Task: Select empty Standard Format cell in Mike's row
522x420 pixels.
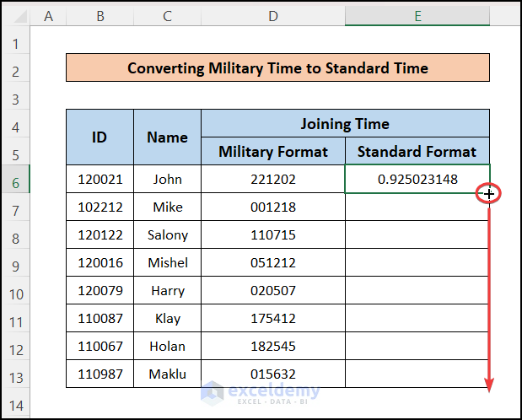Action: (417, 207)
